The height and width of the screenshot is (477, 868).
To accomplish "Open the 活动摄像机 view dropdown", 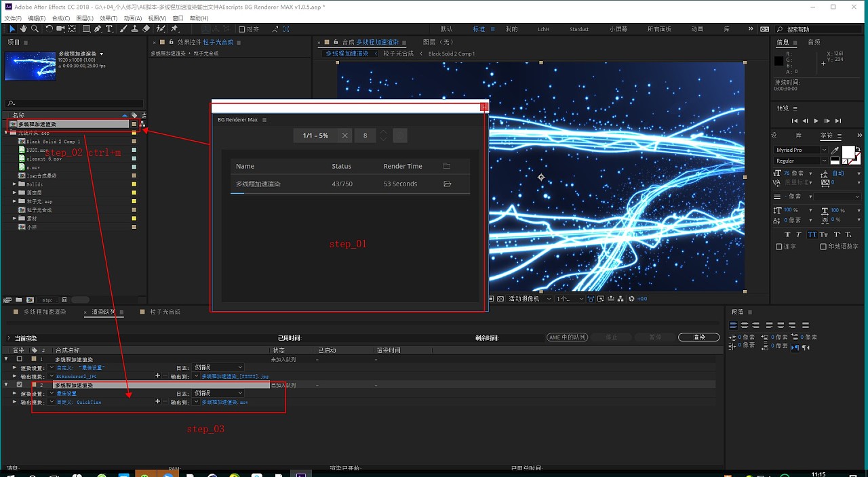I will click(530, 298).
